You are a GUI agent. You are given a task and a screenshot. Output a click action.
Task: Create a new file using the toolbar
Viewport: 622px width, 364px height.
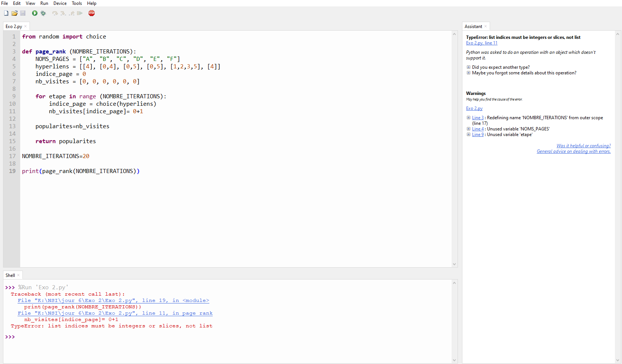6,13
